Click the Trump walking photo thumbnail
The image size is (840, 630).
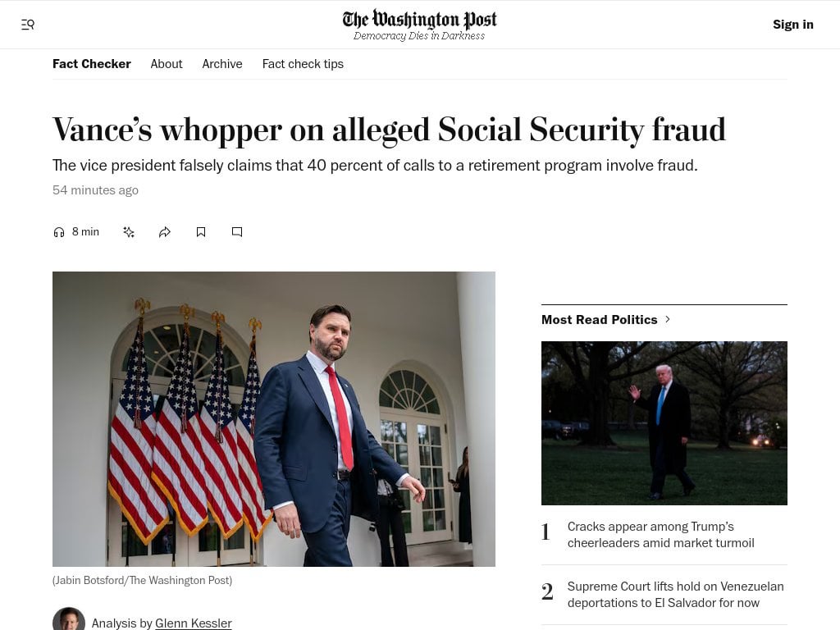click(x=664, y=422)
